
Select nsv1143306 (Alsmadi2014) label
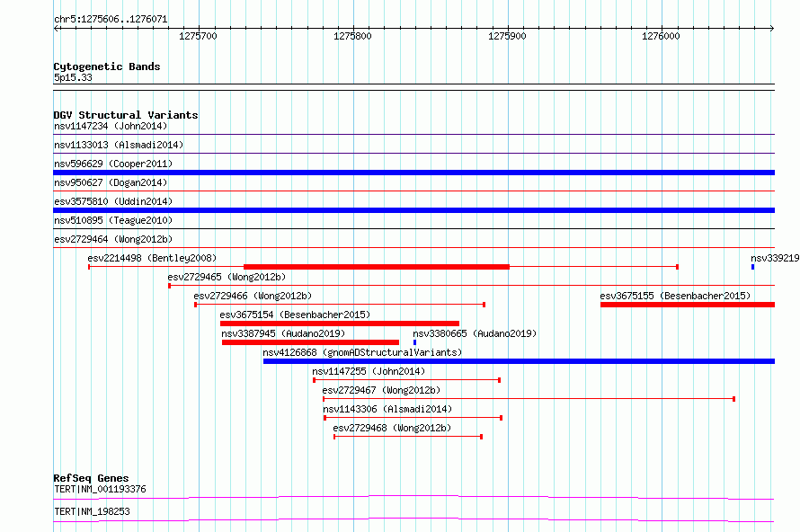tap(387, 409)
